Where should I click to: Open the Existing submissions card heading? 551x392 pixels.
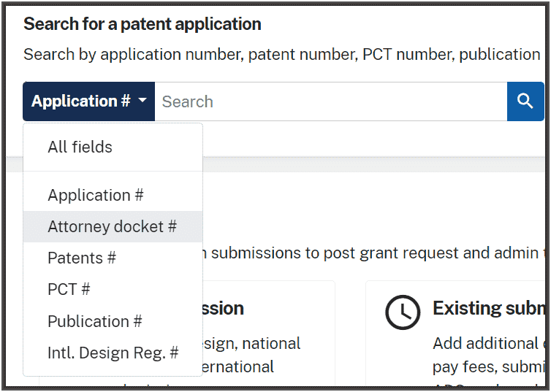489,309
